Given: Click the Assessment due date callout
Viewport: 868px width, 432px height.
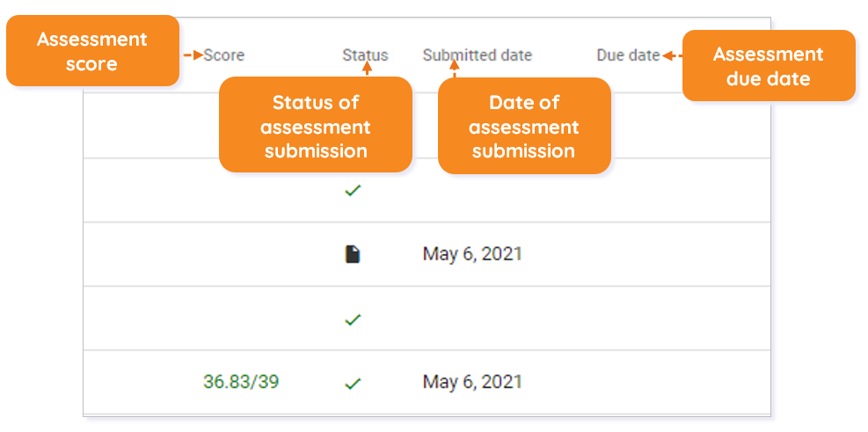Looking at the screenshot, I should pyautogui.click(x=769, y=66).
